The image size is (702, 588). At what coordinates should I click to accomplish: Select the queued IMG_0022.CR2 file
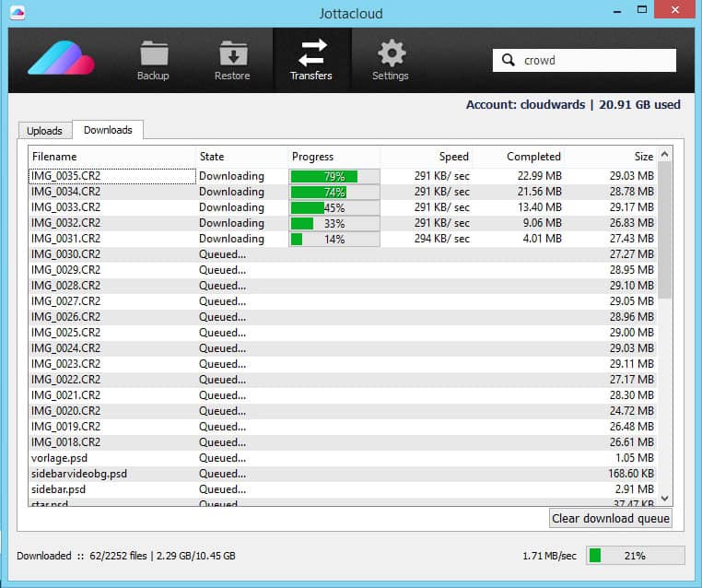tap(343, 380)
